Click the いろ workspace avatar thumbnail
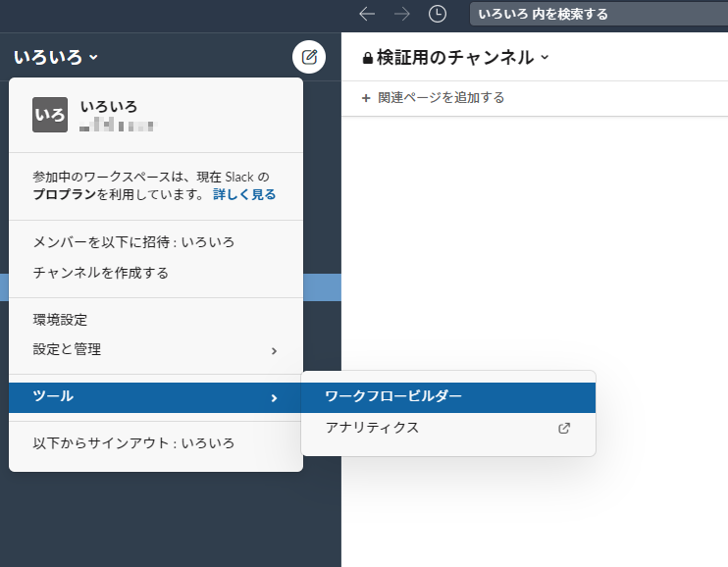This screenshot has height=567, width=728. point(50,115)
